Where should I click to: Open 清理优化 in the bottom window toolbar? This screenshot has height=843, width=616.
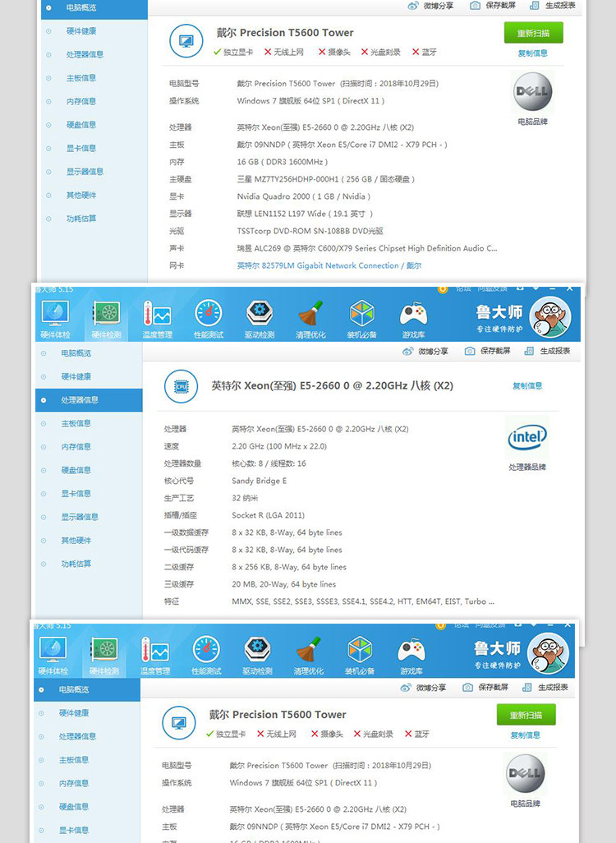[309, 656]
